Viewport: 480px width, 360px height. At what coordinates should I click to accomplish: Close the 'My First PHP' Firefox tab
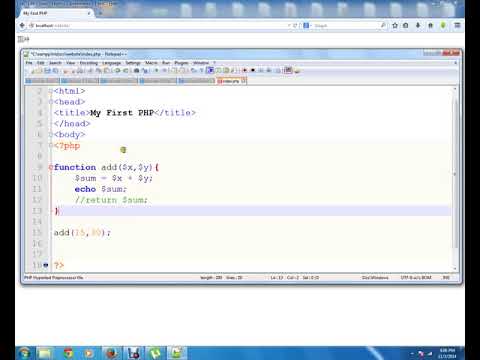[x=89, y=13]
